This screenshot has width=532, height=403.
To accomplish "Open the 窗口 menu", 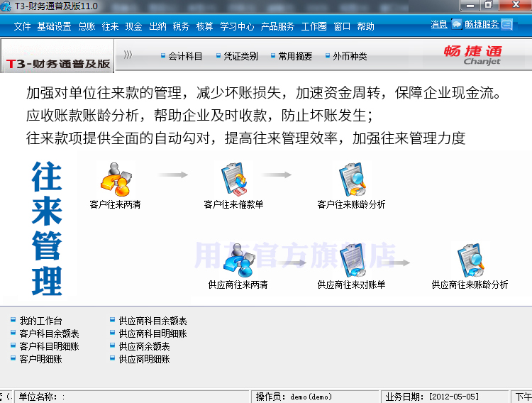I will (342, 26).
